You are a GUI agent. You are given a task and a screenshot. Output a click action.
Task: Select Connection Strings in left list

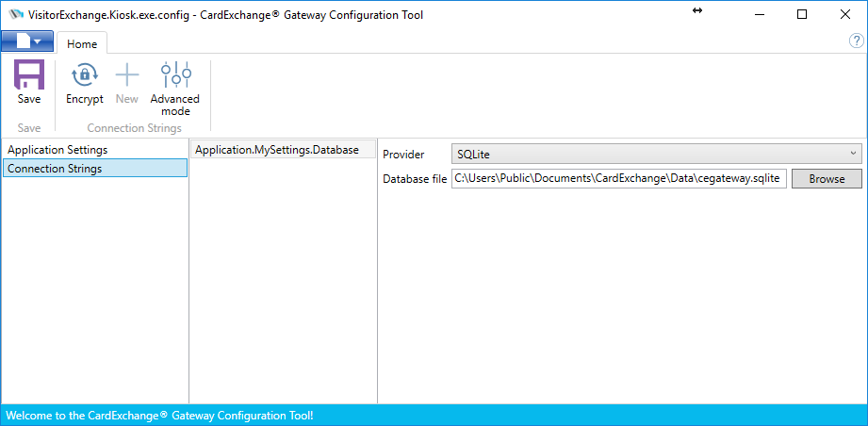tap(94, 168)
